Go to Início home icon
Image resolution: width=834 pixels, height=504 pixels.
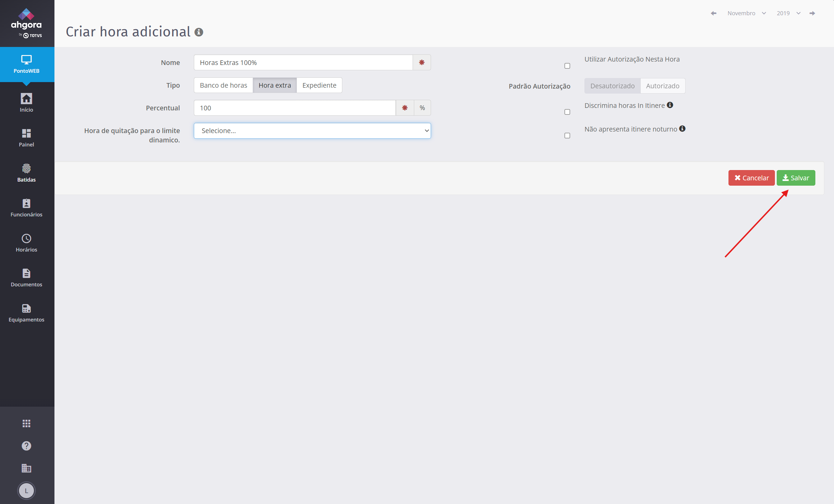26,103
